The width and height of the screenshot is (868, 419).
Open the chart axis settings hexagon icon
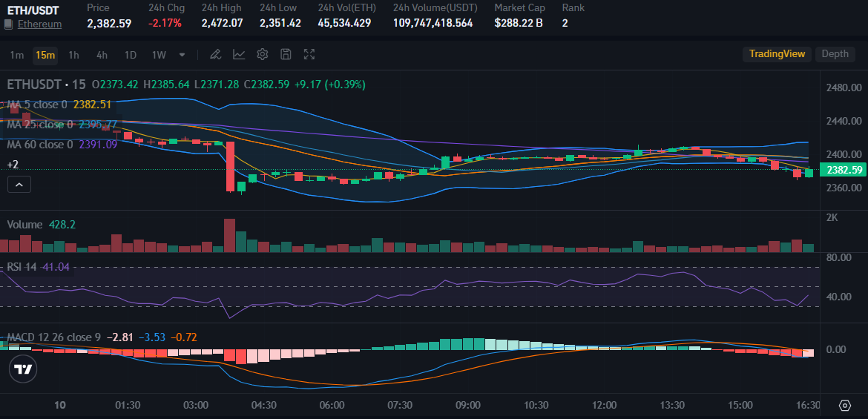[845, 406]
